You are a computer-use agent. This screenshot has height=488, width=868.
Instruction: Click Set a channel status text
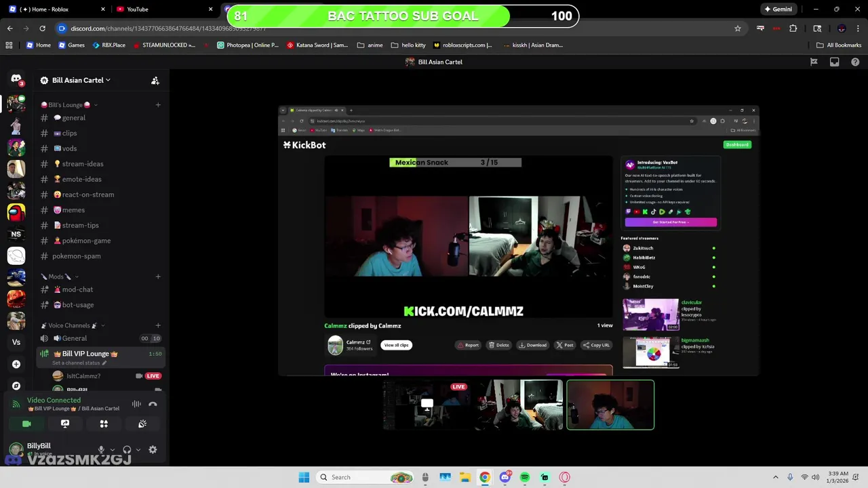tap(79, 363)
